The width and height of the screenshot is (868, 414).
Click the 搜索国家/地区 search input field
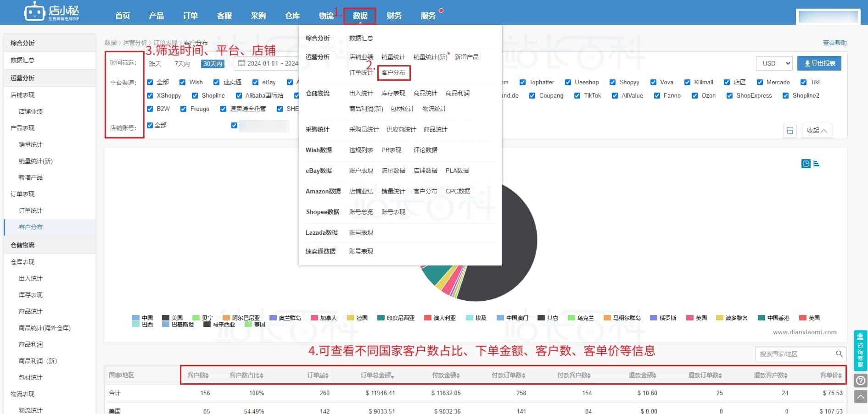(x=794, y=354)
